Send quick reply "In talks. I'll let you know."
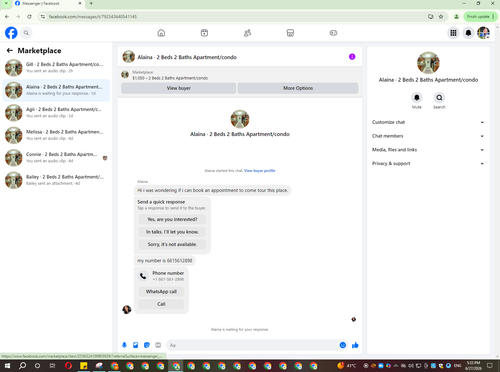Image resolution: width=500 pixels, height=372 pixels. (172, 232)
